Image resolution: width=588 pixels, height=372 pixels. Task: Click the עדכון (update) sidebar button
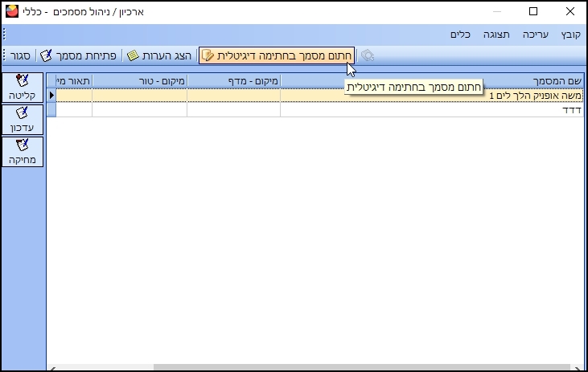pos(23,119)
